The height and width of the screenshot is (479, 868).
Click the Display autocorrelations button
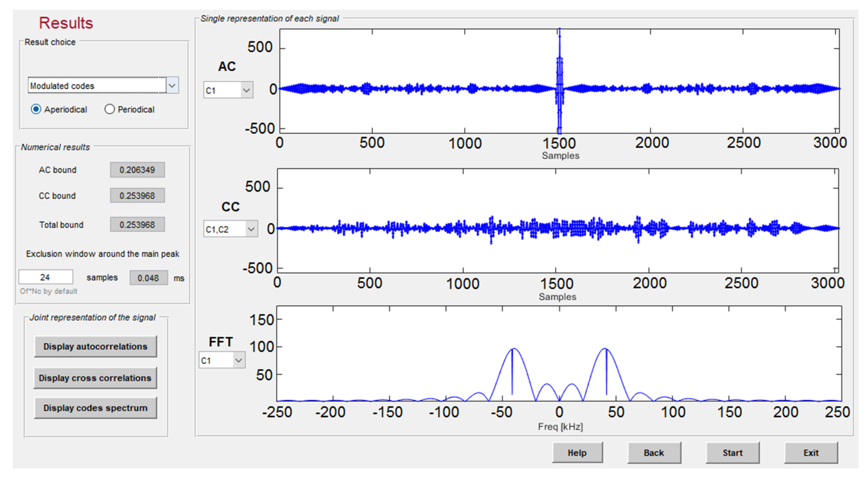click(95, 346)
